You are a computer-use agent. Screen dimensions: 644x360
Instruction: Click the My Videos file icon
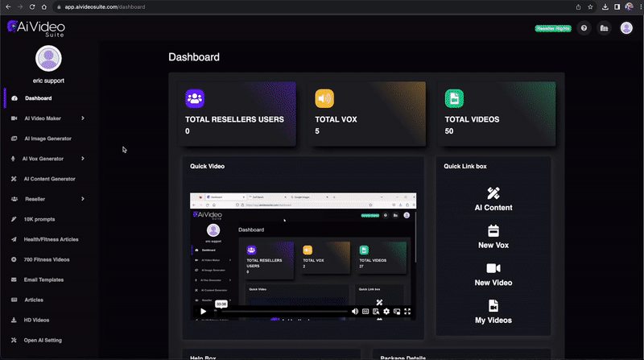[493, 306]
